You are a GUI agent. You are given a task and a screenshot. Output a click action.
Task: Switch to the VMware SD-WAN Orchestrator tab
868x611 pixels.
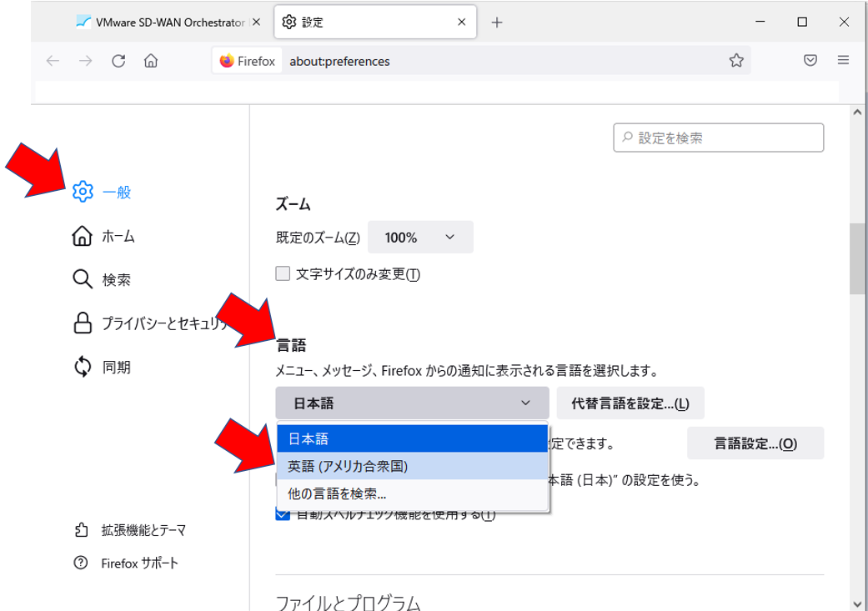[x=168, y=23]
